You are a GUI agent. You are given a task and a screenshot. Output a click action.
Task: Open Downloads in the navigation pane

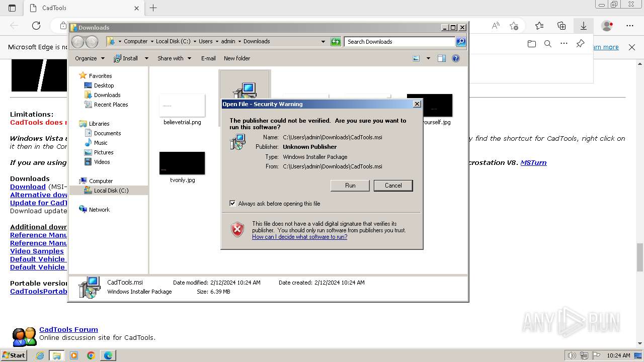click(107, 95)
